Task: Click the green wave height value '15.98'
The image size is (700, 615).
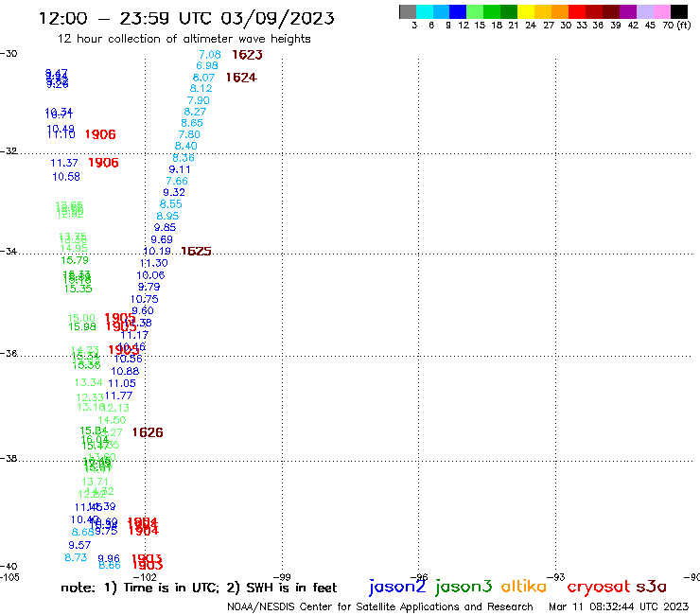Action: (82, 327)
